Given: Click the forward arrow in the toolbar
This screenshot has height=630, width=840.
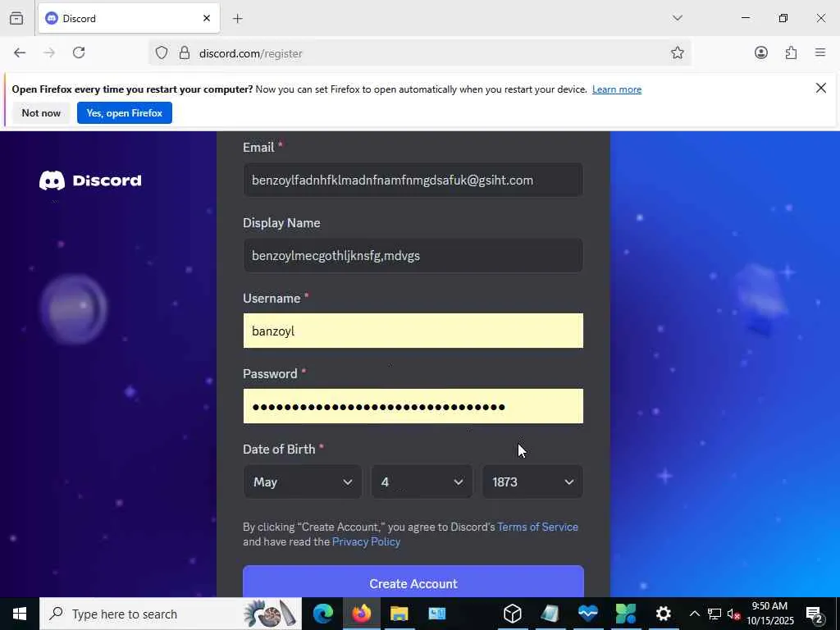Looking at the screenshot, I should tap(49, 52).
